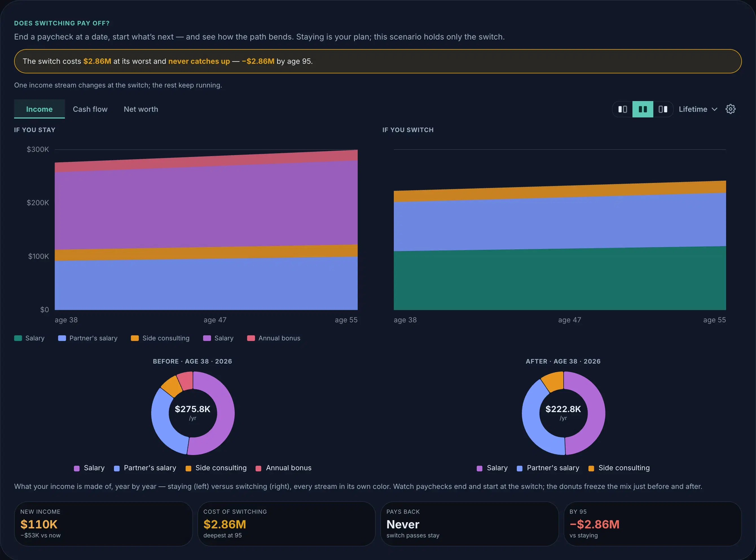Select the side-by-side split view button
756x560 pixels.
click(643, 109)
